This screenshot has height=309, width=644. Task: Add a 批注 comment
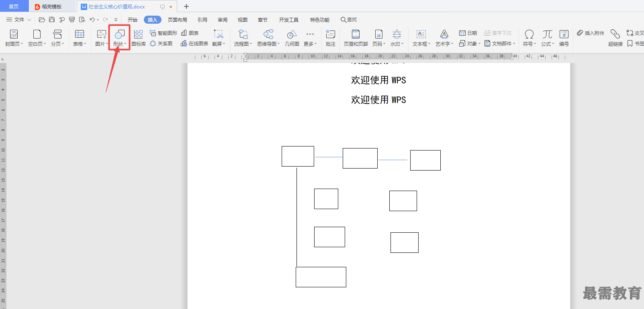[x=331, y=38]
